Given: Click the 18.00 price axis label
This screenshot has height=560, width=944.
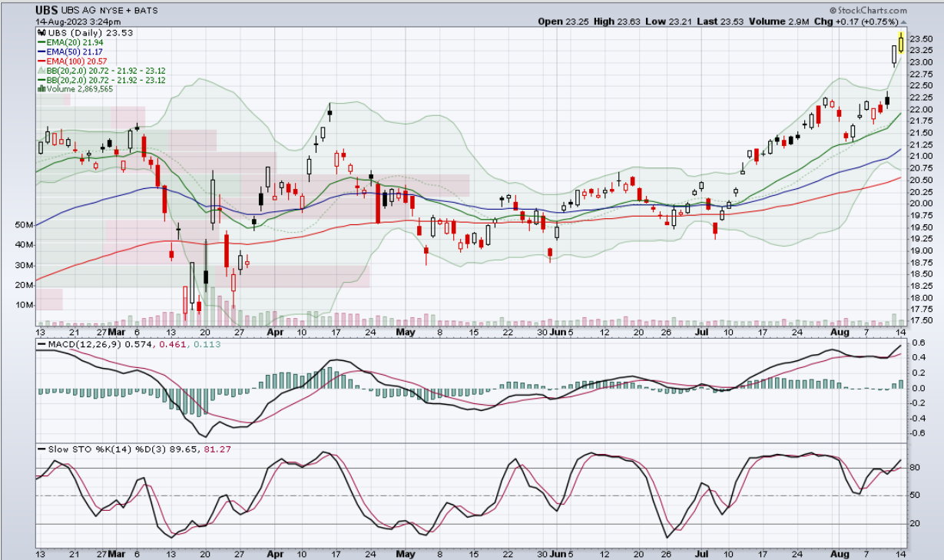Looking at the screenshot, I should click(921, 298).
